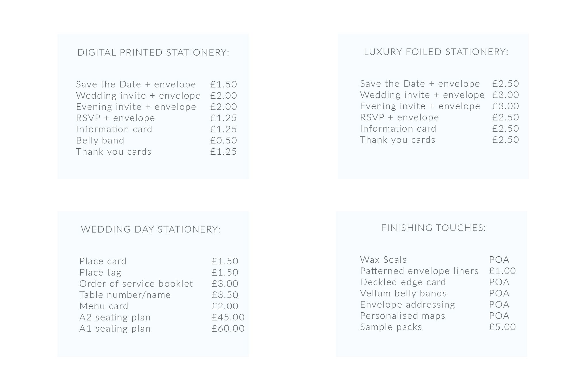588x392 pixels.
Task: Click the Place card item
Action: pyautogui.click(x=103, y=261)
